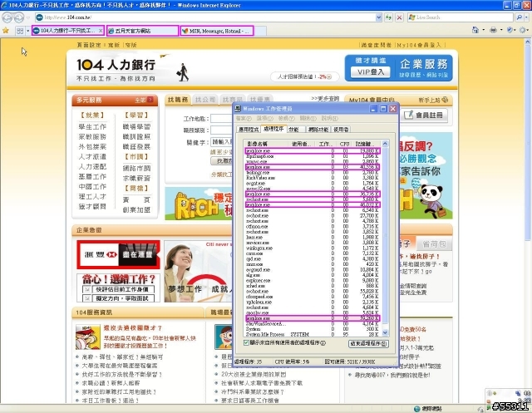Click the Task Manager list scroll-down arrow
Viewport: 532px width, 413px height.
385,333
